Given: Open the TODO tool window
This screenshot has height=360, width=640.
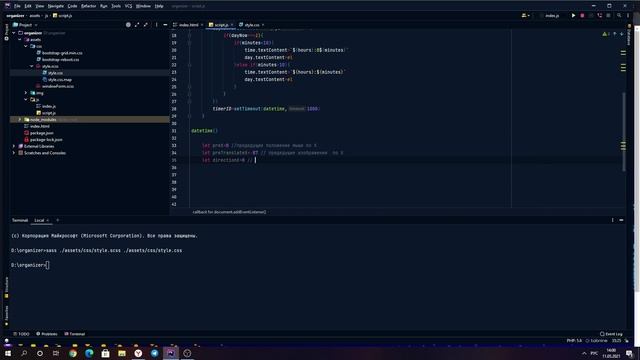Looking at the screenshot, I should tap(21, 334).
